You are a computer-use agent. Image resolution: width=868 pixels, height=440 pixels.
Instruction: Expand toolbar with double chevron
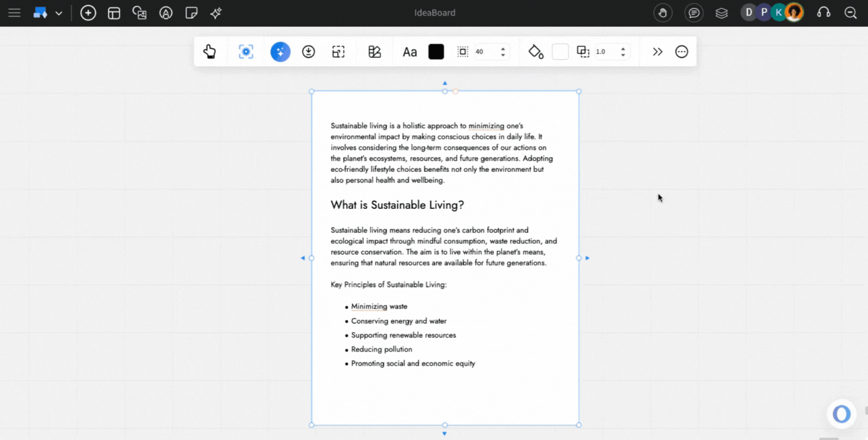pos(658,52)
